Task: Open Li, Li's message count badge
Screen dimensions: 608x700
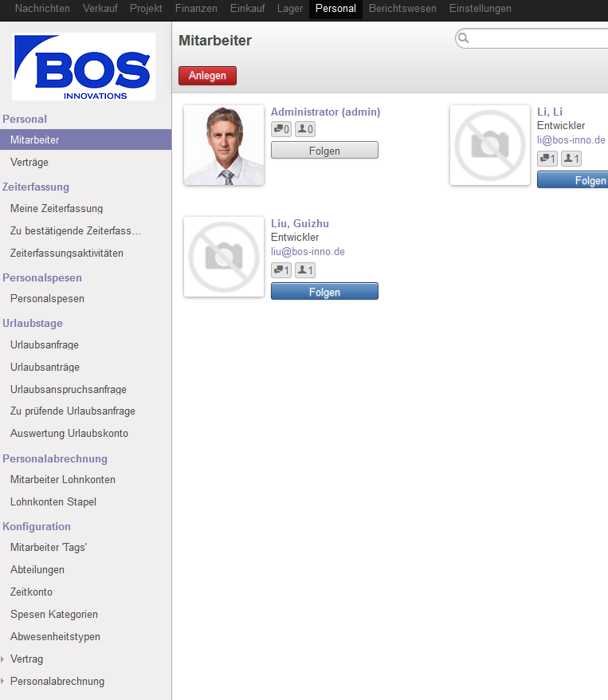Action: pyautogui.click(x=547, y=159)
